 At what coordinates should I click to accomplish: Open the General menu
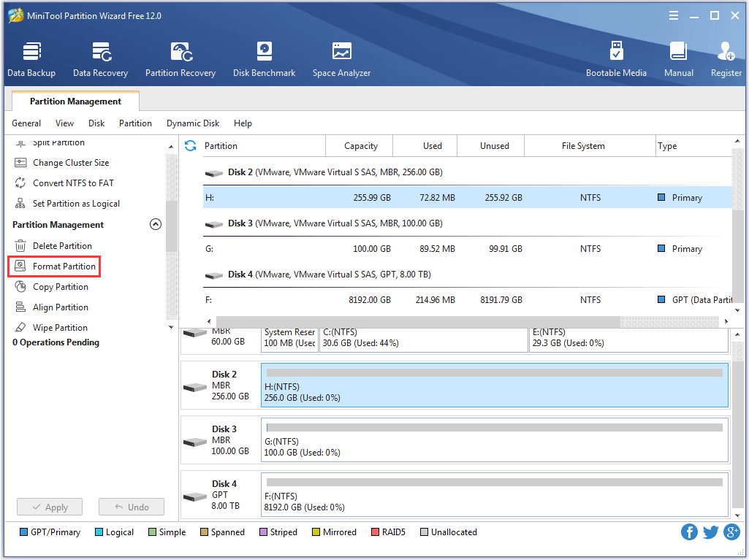(26, 123)
